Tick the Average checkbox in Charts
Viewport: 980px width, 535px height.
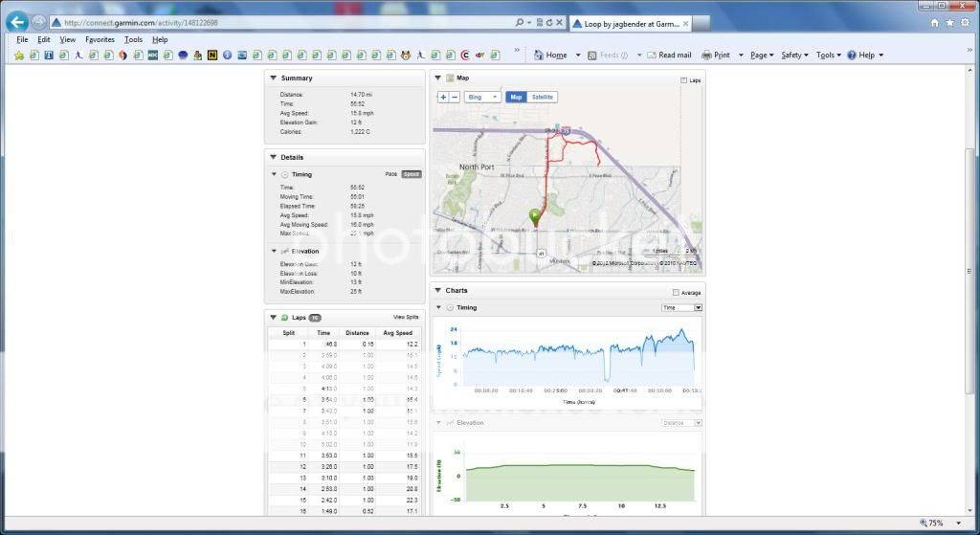point(677,293)
